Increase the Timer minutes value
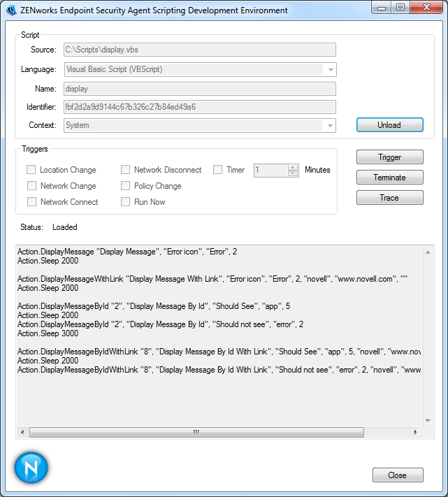The image size is (448, 497). click(293, 167)
